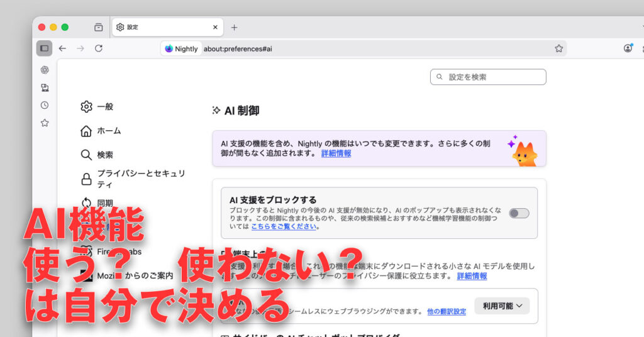Viewport: 644px width, 337px height.
Task: Open the tab overview icon beside tabs
Action: point(99,27)
